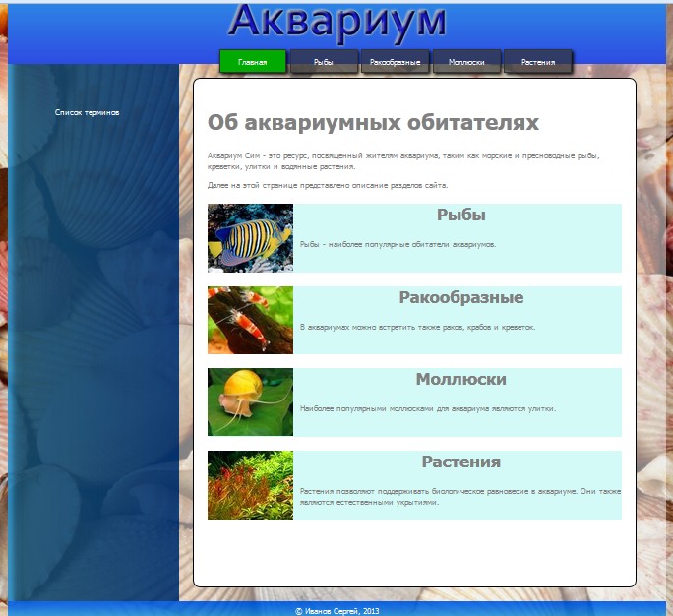The height and width of the screenshot is (616, 673).
Task: Switch to the Рыбы menu tab
Action: 324,62
